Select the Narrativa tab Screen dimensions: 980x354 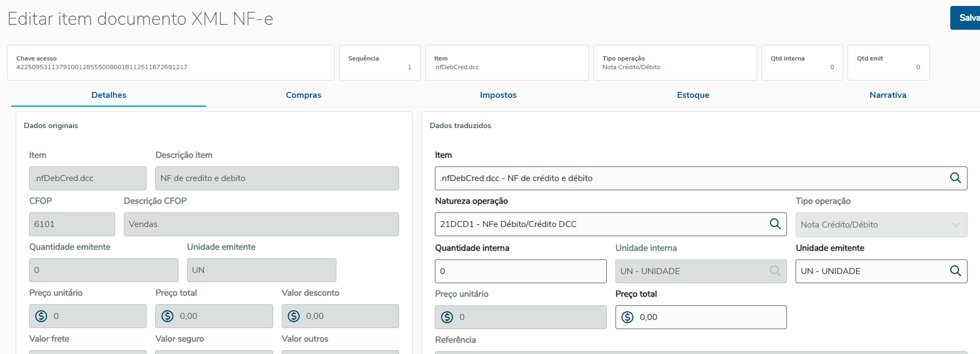[888, 95]
